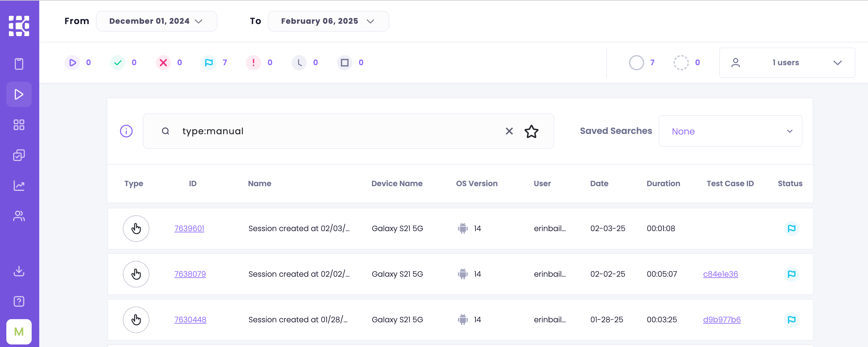
Task: Open the help question mark icon
Action: point(19,301)
